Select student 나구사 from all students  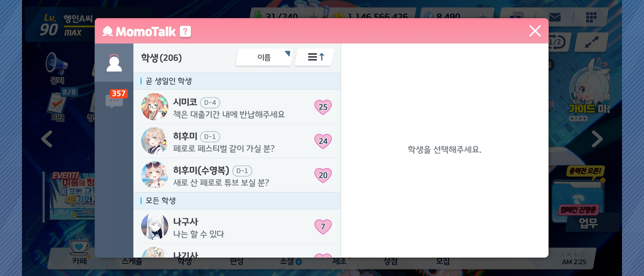click(x=237, y=226)
